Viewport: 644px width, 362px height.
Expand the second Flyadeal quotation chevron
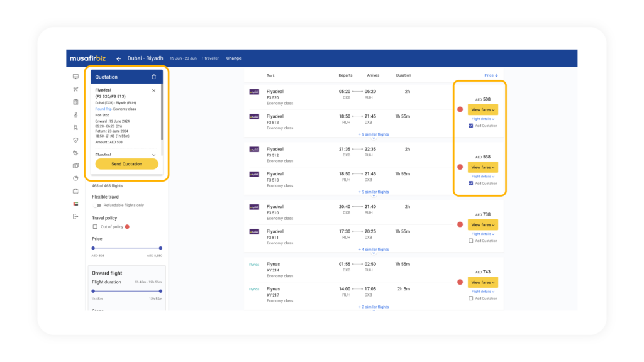point(153,155)
